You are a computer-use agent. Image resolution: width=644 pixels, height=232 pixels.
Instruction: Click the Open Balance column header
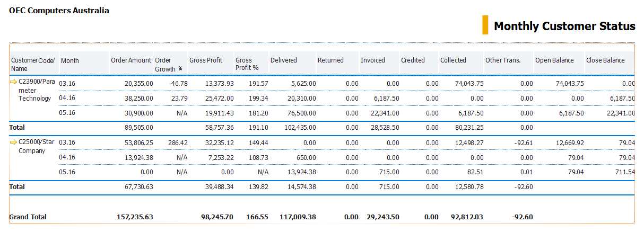pos(554,60)
